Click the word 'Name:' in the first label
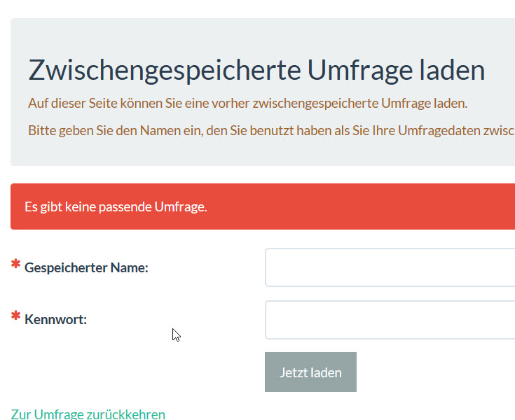Image resolution: width=515 pixels, height=420 pixels. [130, 267]
